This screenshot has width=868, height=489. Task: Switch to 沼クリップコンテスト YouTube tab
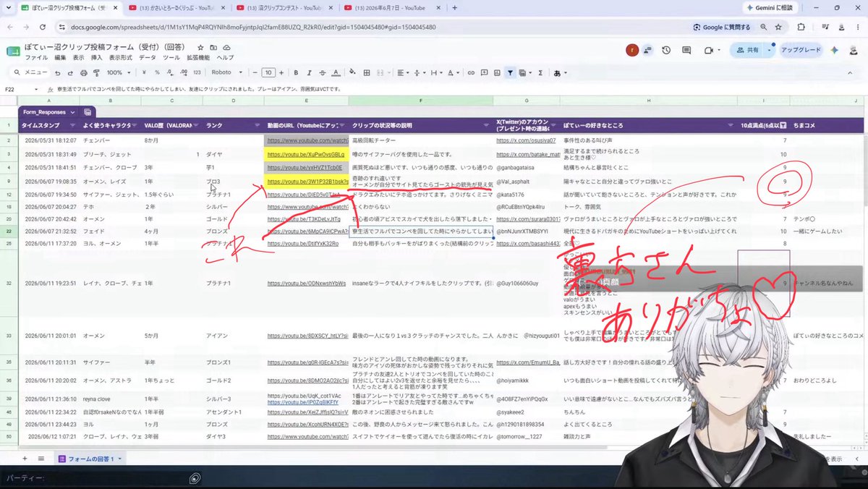(x=286, y=8)
